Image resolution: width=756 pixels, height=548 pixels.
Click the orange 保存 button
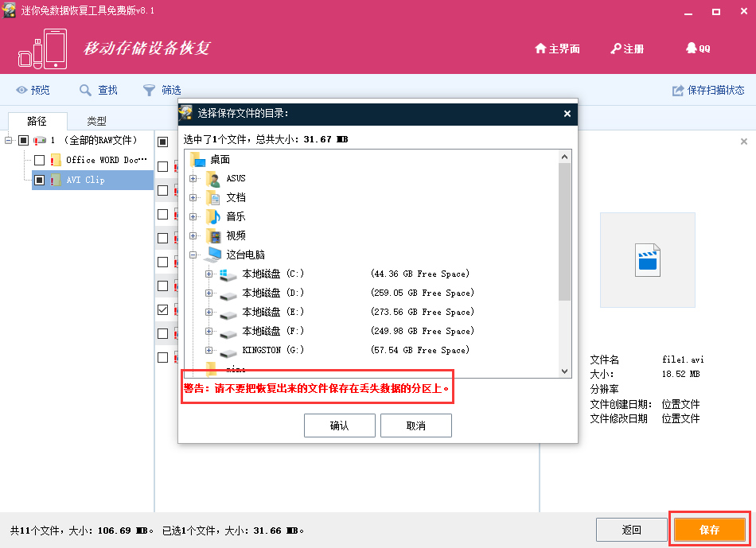(709, 530)
